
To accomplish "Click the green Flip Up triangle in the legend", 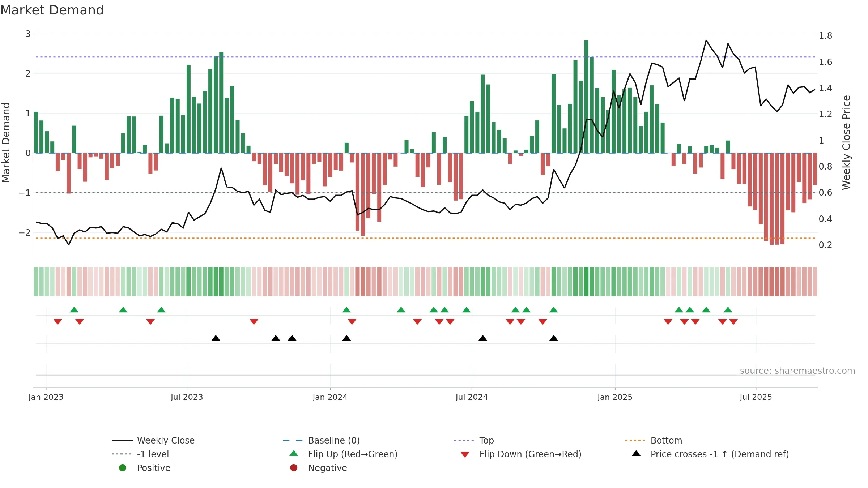I will 294,453.
